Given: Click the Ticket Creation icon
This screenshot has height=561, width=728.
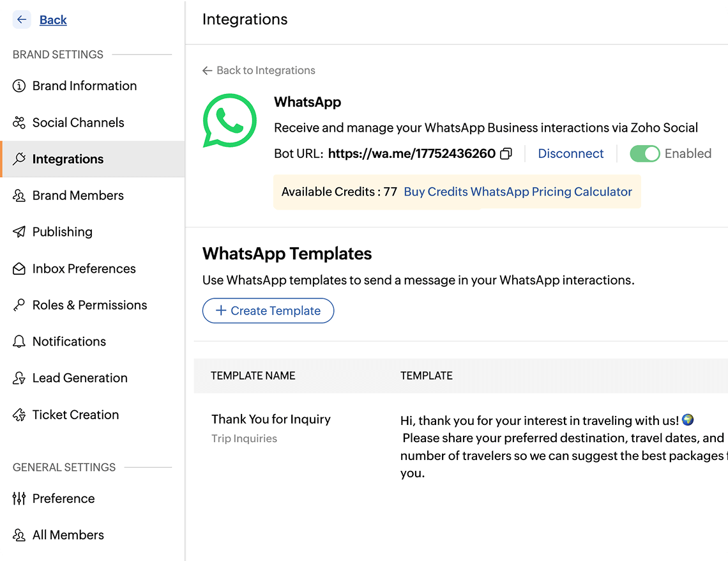Looking at the screenshot, I should point(19,415).
